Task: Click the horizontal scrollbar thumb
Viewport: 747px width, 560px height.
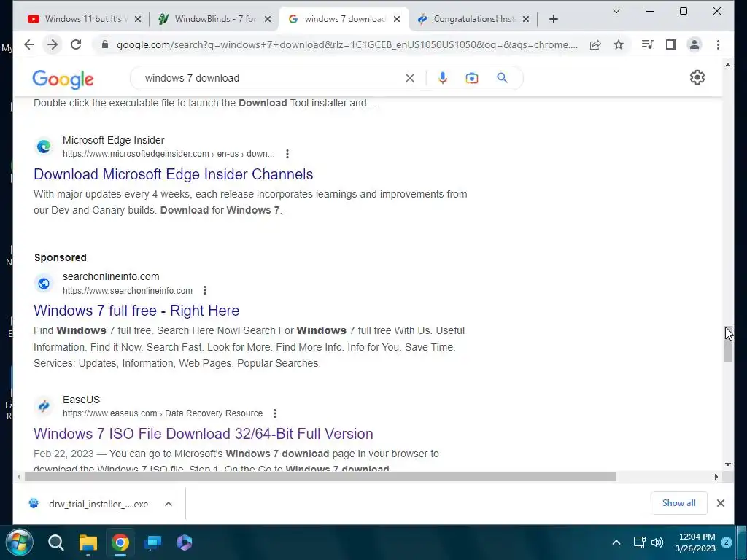Action: [320, 477]
